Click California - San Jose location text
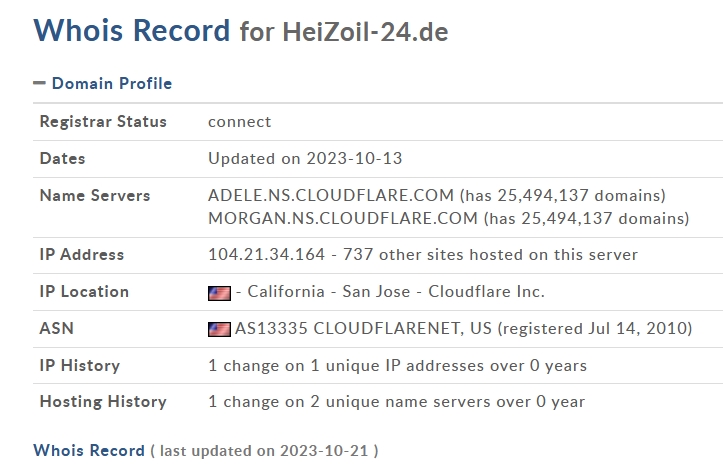 [x=329, y=291]
